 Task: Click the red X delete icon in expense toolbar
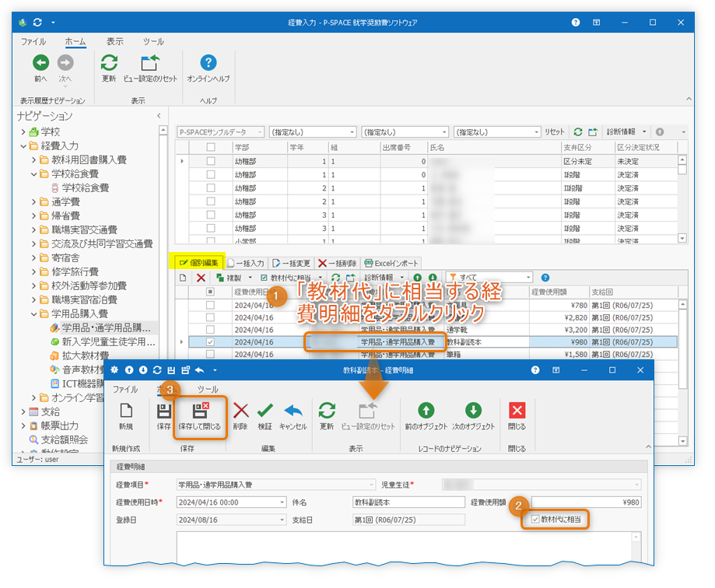coord(201,278)
